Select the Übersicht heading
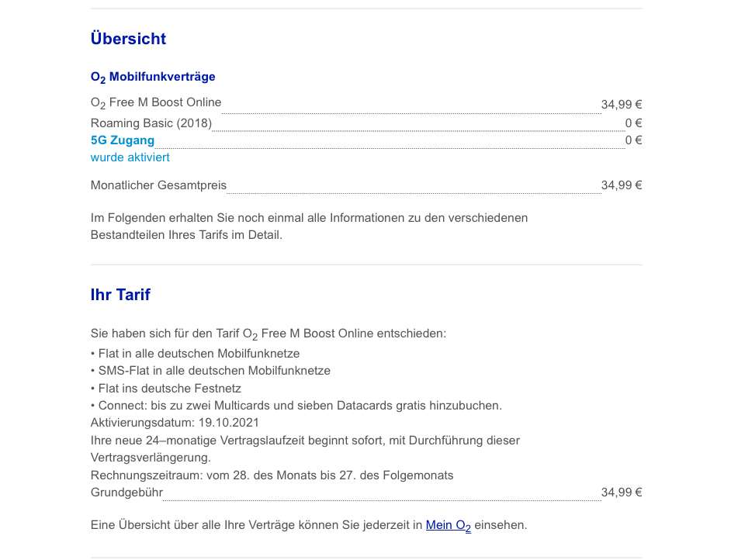This screenshot has width=745, height=560. pyautogui.click(x=128, y=39)
